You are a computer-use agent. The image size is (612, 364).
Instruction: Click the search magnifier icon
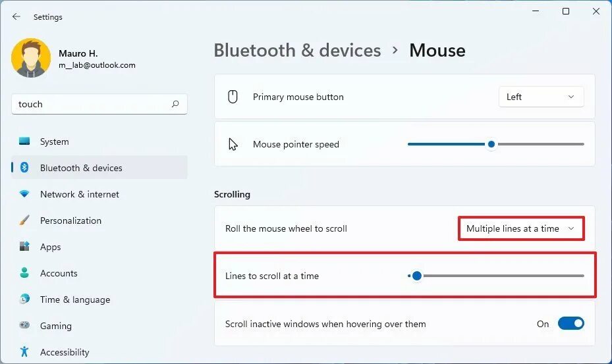click(x=175, y=104)
